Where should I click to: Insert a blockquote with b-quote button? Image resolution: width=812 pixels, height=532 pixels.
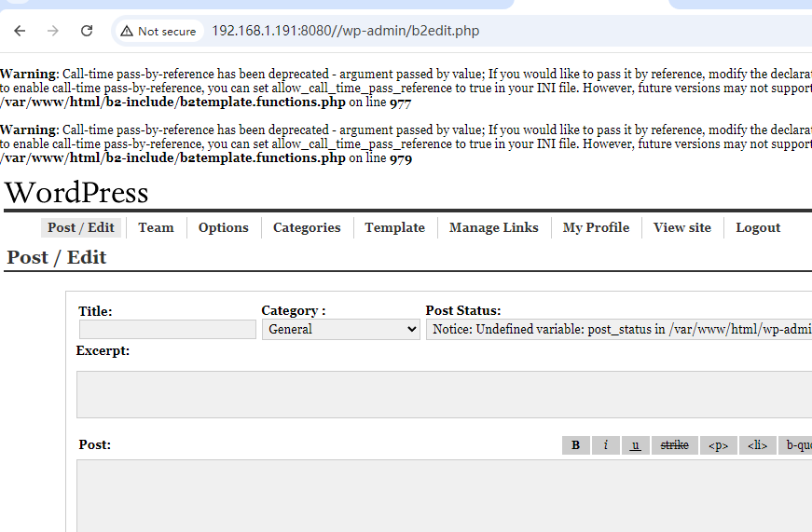pos(796,445)
